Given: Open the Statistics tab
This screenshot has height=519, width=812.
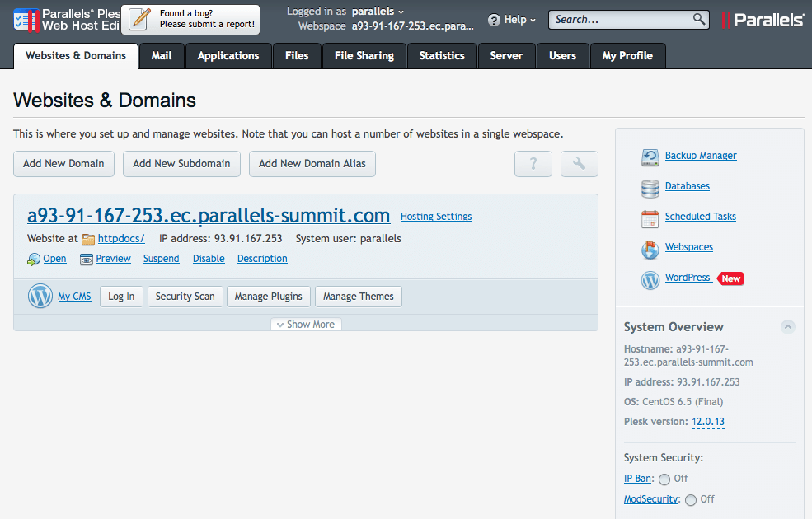Looking at the screenshot, I should coord(442,56).
